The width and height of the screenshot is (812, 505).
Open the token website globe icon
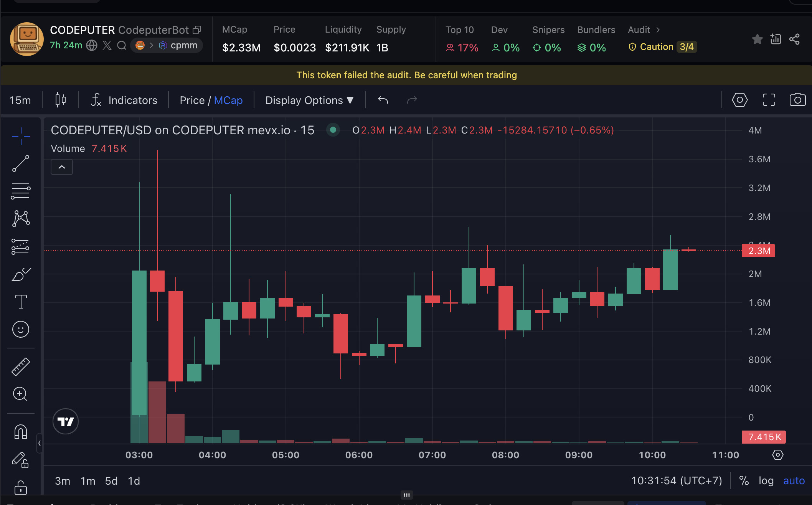pyautogui.click(x=92, y=45)
